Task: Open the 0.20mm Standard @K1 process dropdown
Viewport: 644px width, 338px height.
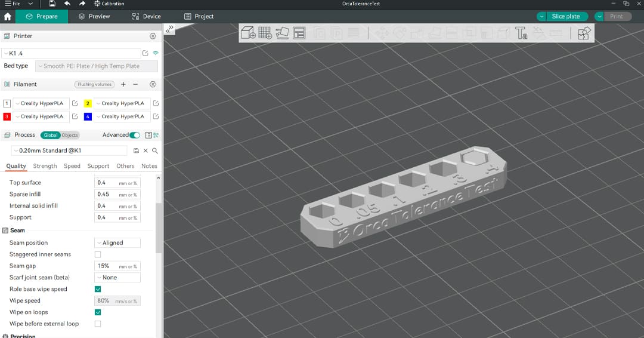Action: (x=69, y=151)
